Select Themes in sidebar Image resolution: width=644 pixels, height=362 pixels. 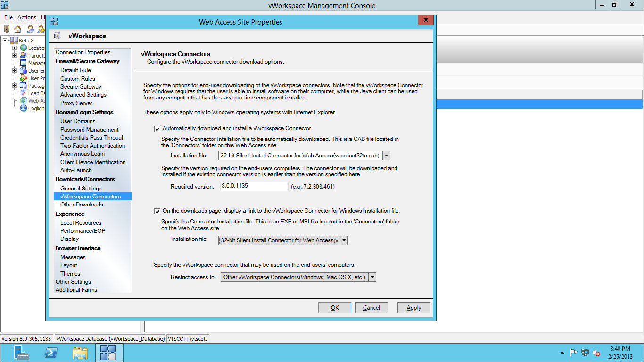70,274
